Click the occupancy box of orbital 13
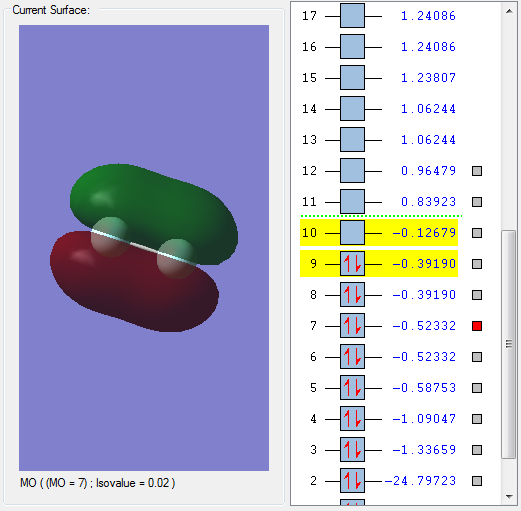The image size is (521, 511). pos(352,140)
